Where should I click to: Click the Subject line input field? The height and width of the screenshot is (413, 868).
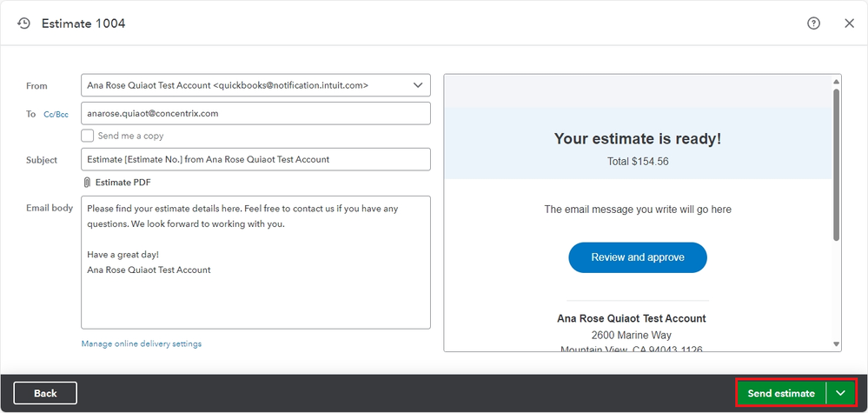click(255, 159)
